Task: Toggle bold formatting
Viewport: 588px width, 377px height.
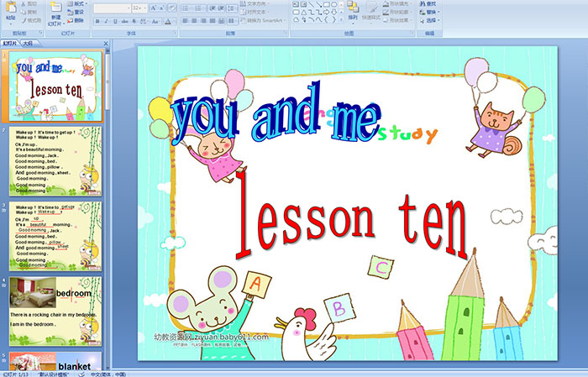Action: pyautogui.click(x=97, y=21)
